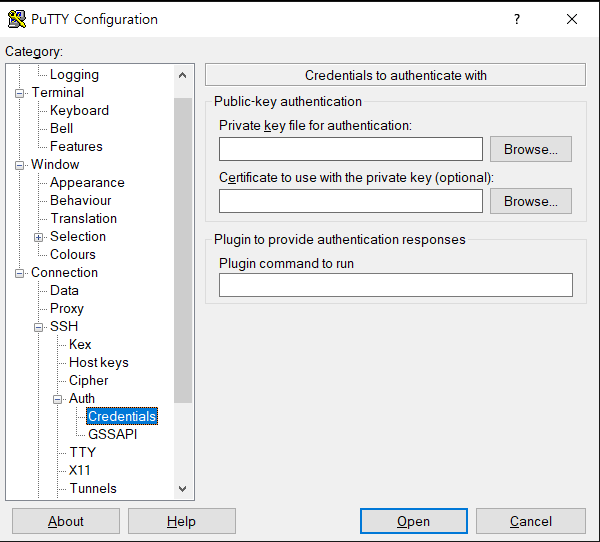Select the Window category
Image resolution: width=600 pixels, height=542 pixels.
[x=55, y=164]
